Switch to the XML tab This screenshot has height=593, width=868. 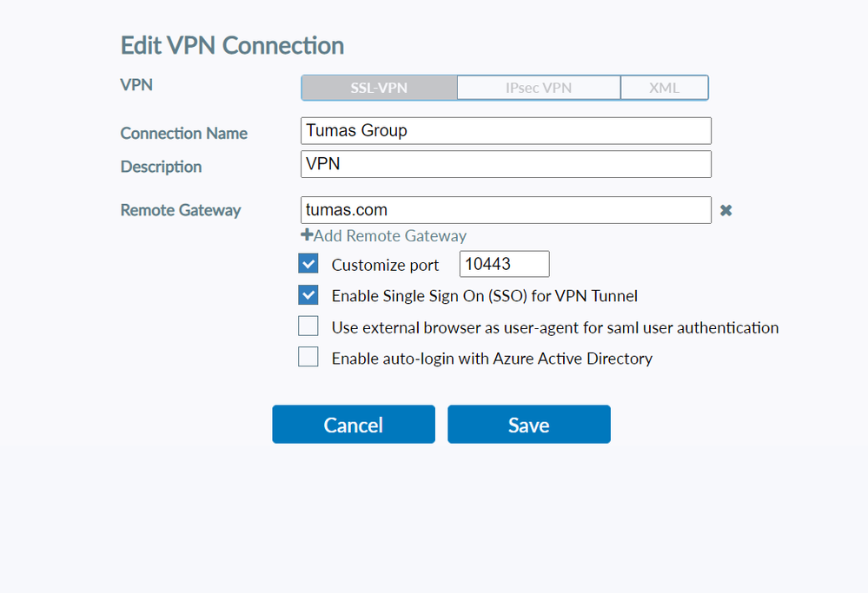tap(665, 88)
